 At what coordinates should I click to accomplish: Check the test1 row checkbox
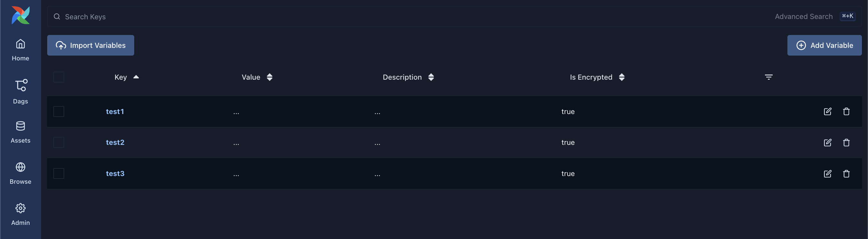[59, 111]
